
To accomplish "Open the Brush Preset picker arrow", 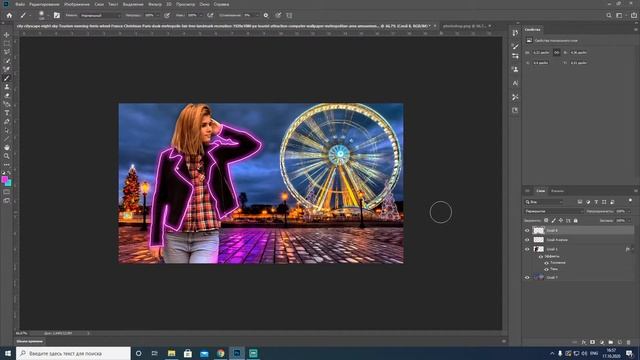I will [x=47, y=16].
